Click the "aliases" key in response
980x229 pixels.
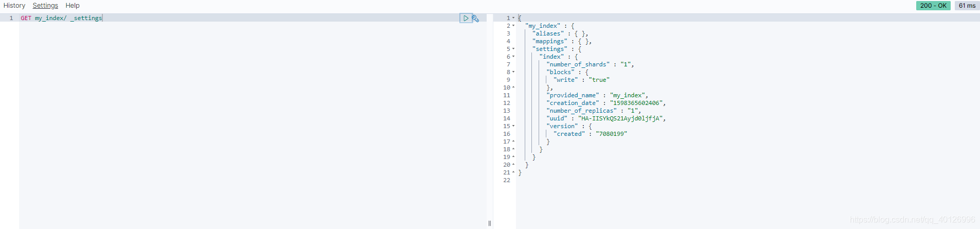(x=548, y=33)
